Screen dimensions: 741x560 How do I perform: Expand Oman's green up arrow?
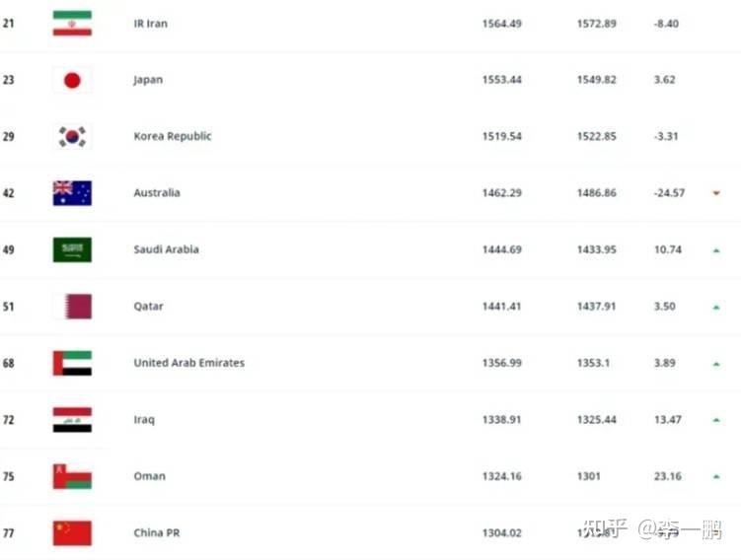[716, 477]
